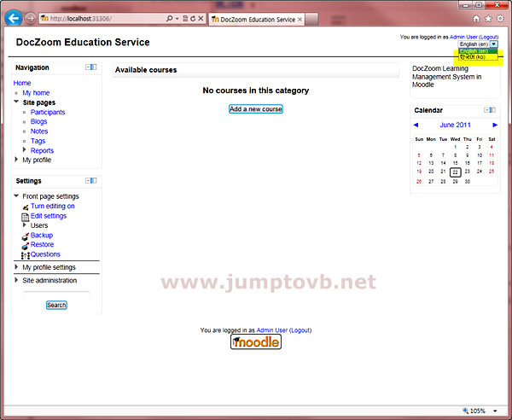512x420 pixels.
Task: Hide the Navigation block
Action: (x=88, y=67)
